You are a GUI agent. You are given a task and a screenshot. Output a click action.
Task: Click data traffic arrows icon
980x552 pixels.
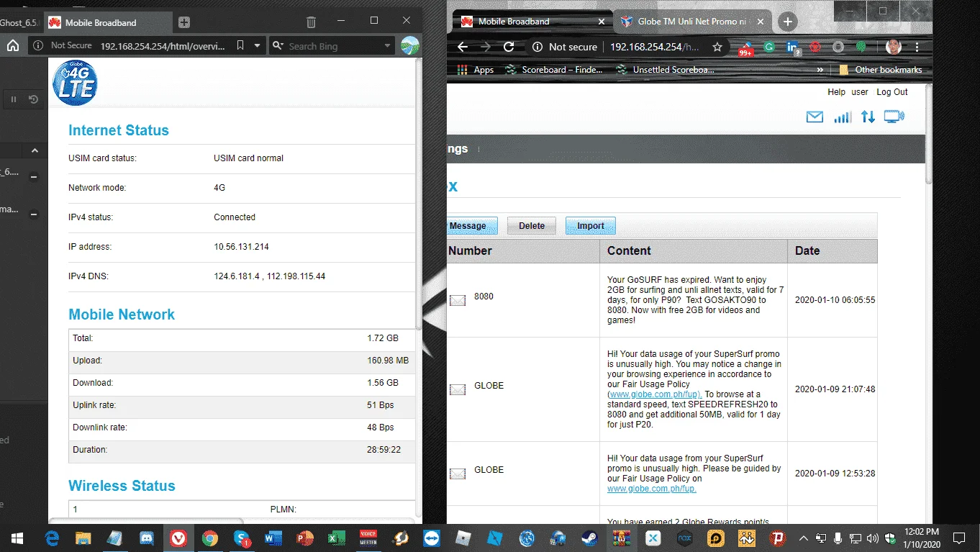(x=868, y=117)
